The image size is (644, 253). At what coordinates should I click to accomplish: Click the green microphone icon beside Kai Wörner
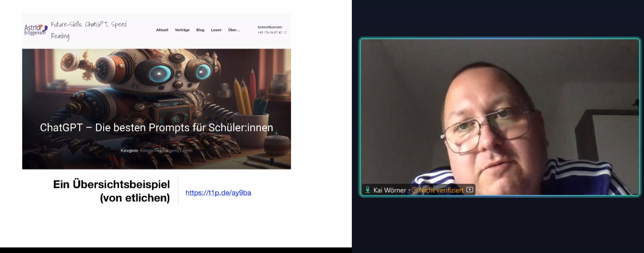pyautogui.click(x=367, y=190)
